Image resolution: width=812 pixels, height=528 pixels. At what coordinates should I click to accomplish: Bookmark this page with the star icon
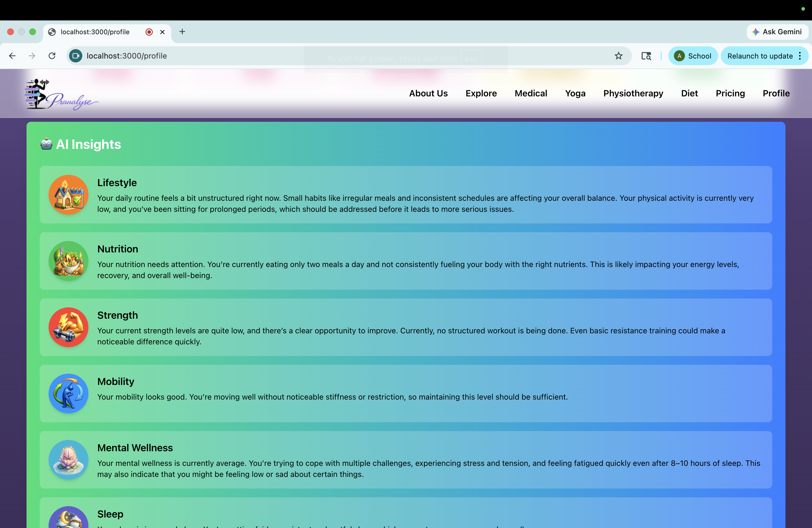pos(619,56)
